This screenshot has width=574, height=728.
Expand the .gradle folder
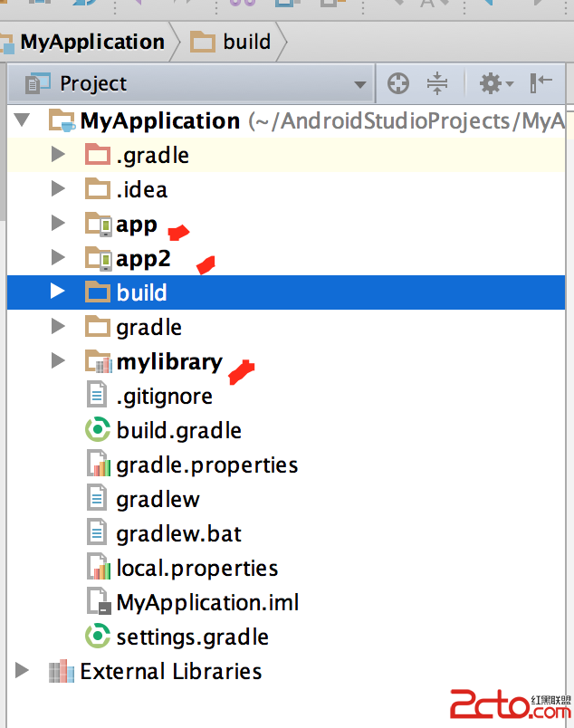tap(59, 155)
